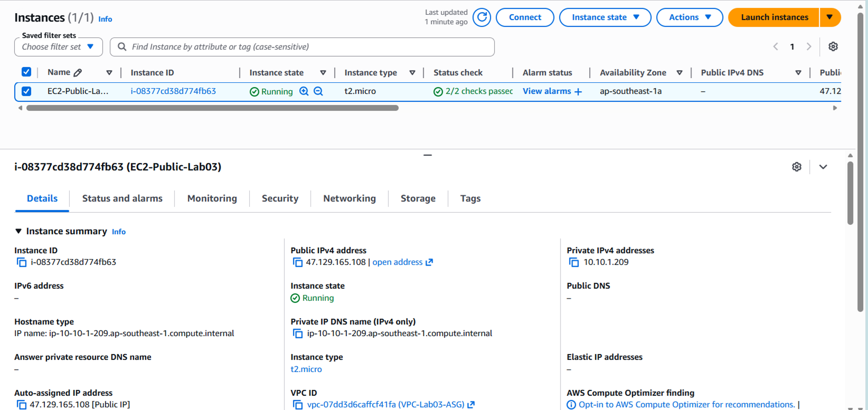Open the Tags tab
Screen dimensions: 868x410
pyautogui.click(x=470, y=198)
